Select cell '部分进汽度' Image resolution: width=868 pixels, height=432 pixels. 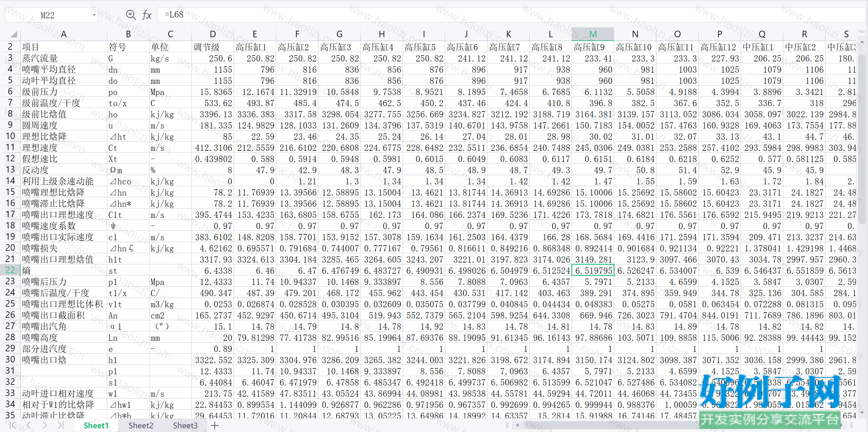63,349
